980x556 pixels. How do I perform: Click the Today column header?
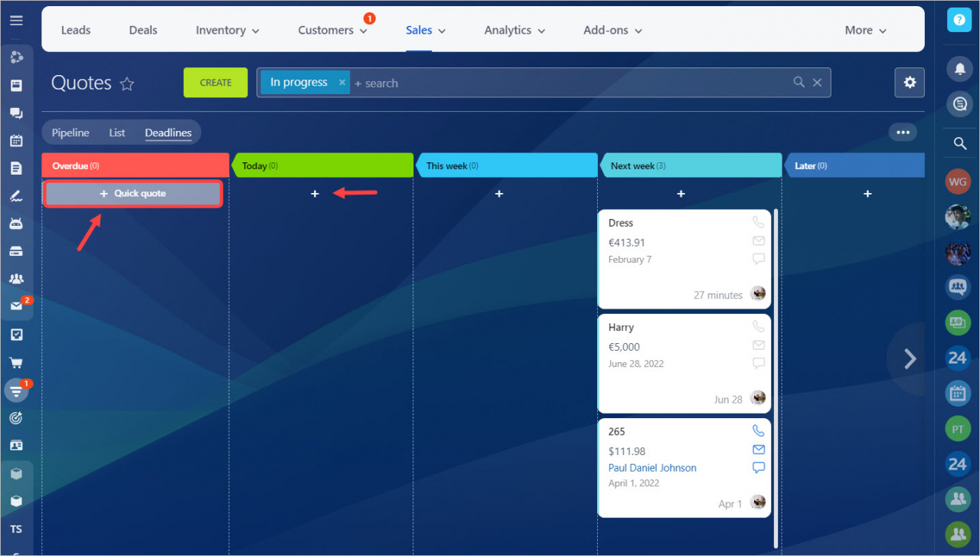click(x=322, y=165)
